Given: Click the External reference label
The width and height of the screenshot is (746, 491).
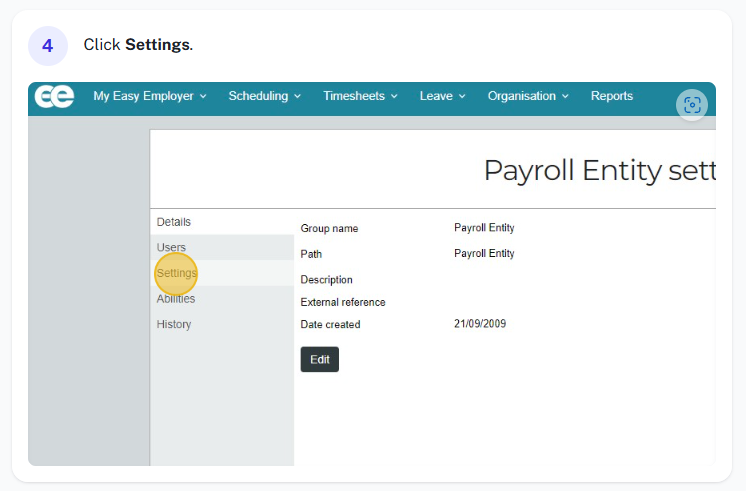Looking at the screenshot, I should click(x=343, y=302).
